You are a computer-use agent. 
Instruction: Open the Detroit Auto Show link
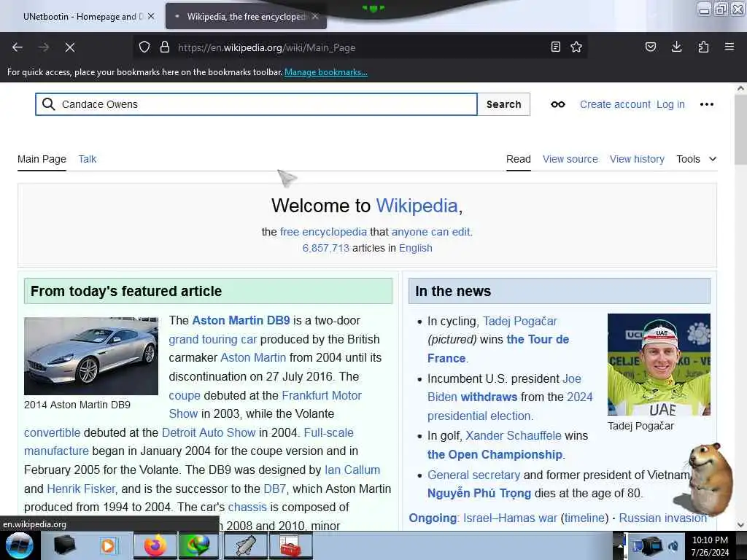tap(209, 432)
